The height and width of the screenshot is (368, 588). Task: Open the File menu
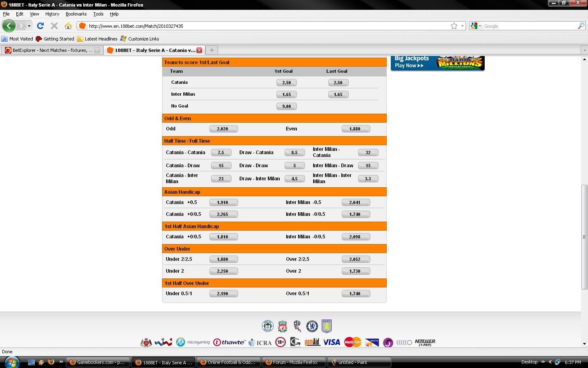(x=6, y=14)
